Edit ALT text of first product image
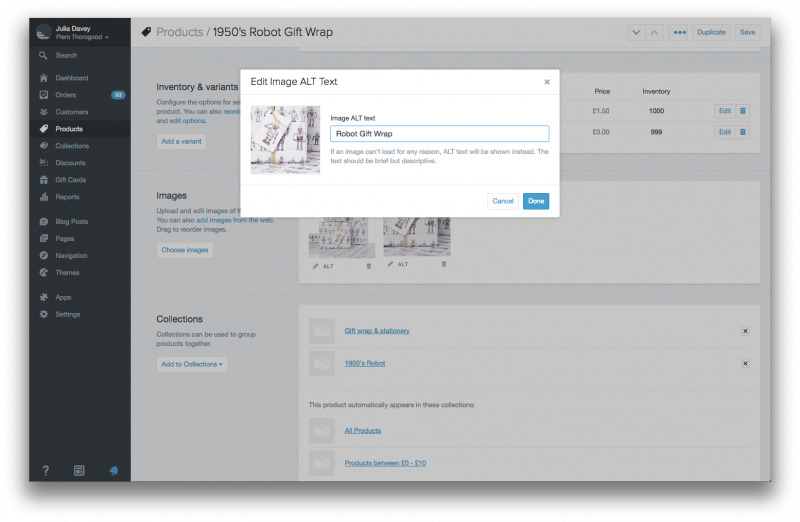This screenshot has width=800, height=522. pyautogui.click(x=323, y=266)
